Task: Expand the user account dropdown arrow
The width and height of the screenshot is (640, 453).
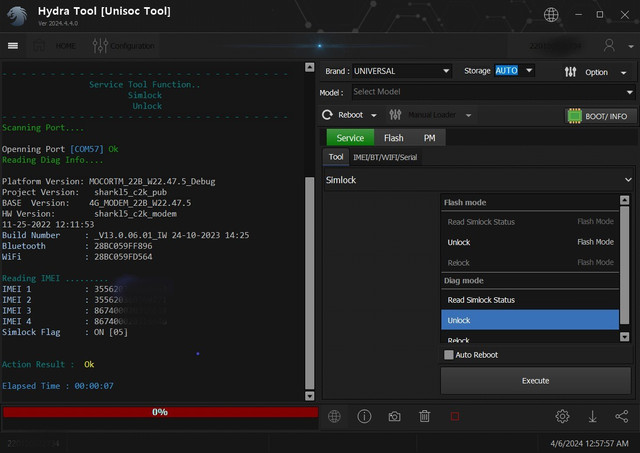Action: (631, 47)
